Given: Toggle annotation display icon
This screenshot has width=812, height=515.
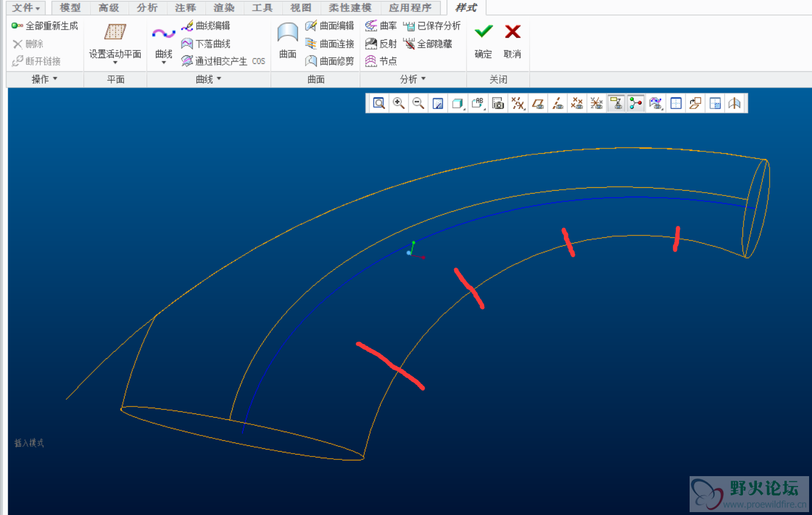Looking at the screenshot, I should pos(617,103).
